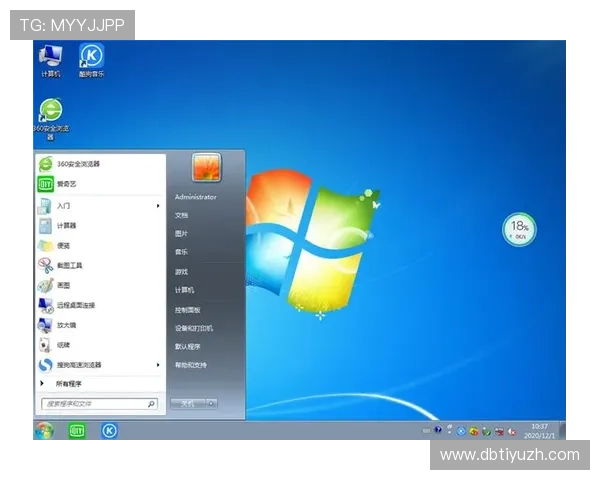Viewport: 600px width, 480px height.
Task: Open iQIYI from the taskbar
Action: 77,430
